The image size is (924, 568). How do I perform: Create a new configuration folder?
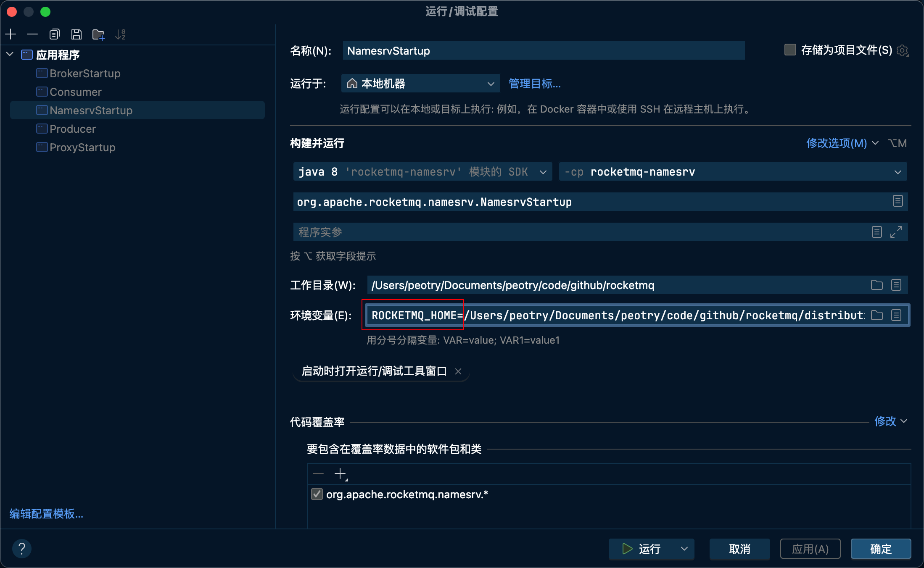pos(99,34)
